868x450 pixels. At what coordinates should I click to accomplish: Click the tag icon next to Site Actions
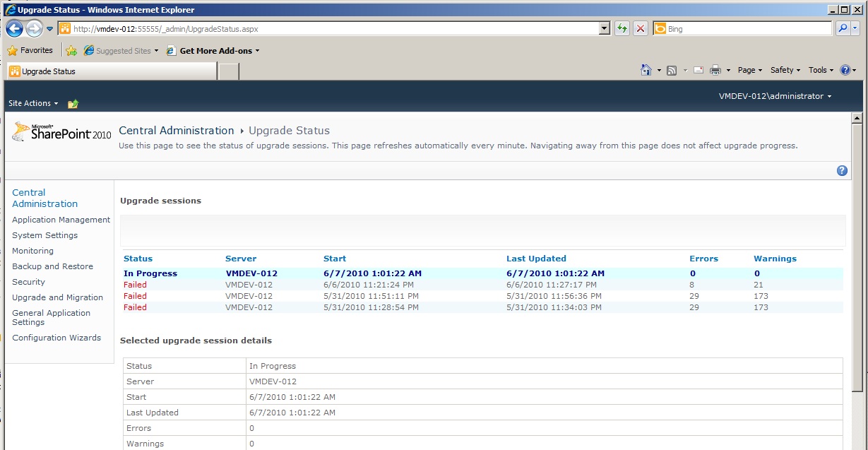pos(72,103)
